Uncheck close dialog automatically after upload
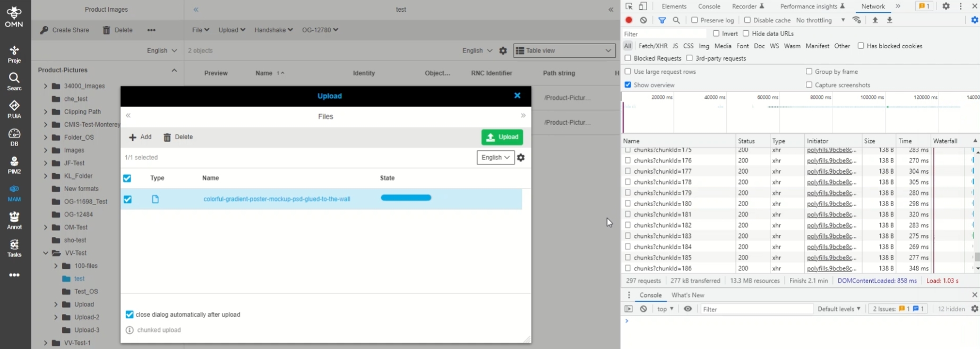The image size is (980, 349). [129, 314]
